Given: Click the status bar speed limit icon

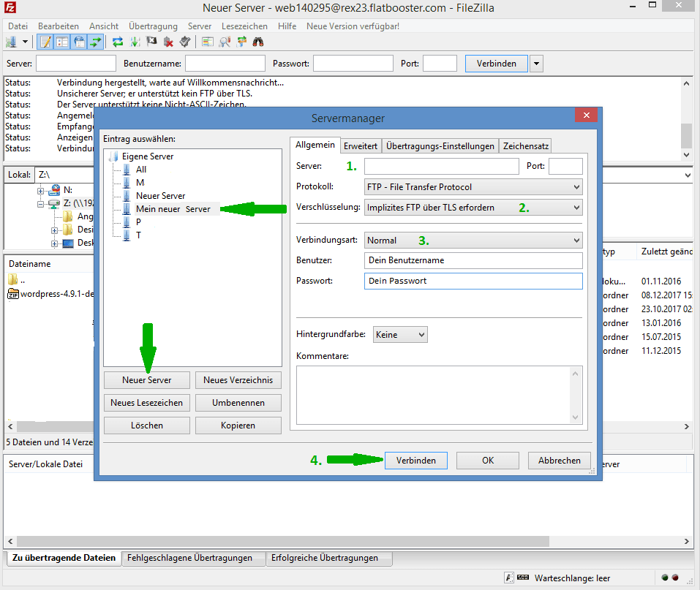Looking at the screenshot, I should (x=523, y=578).
